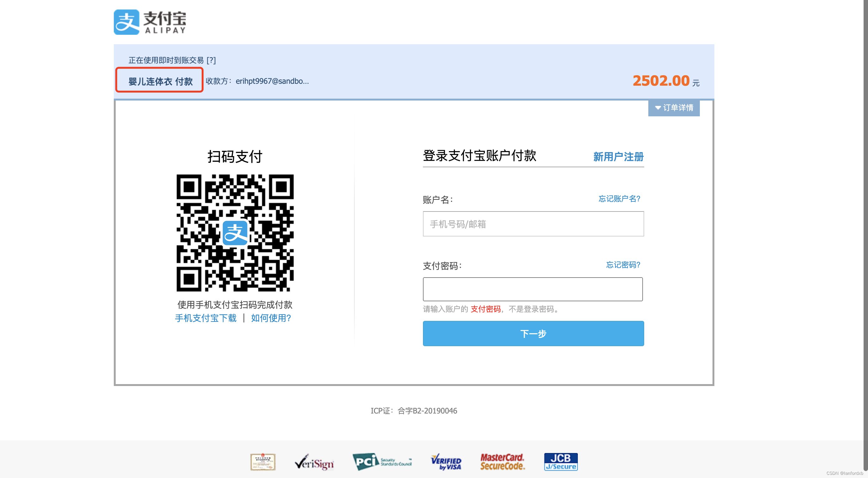868x478 pixels.
Task: Click the 忘记账户名? link
Action: 619,199
